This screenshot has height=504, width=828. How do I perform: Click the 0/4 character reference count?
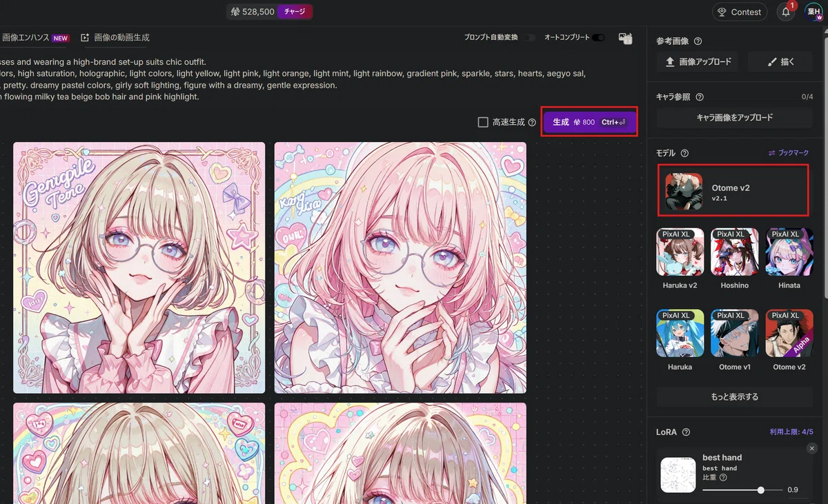(x=807, y=97)
